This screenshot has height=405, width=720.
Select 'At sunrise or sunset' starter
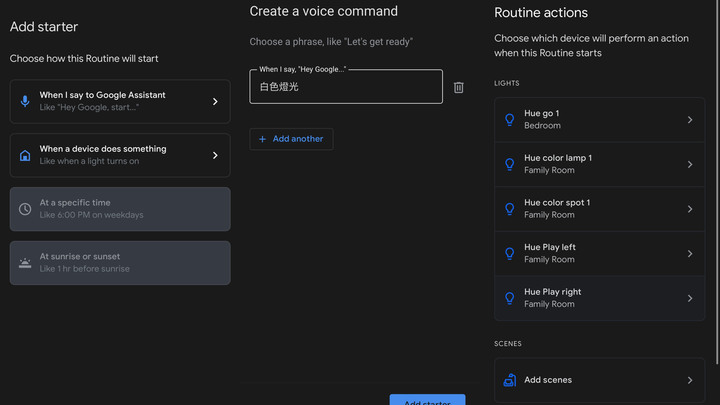[x=120, y=263]
